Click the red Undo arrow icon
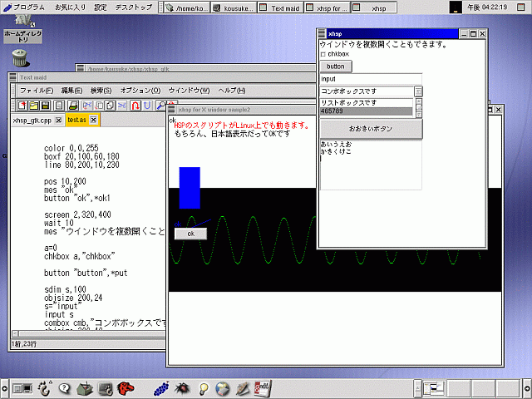 [135, 106]
